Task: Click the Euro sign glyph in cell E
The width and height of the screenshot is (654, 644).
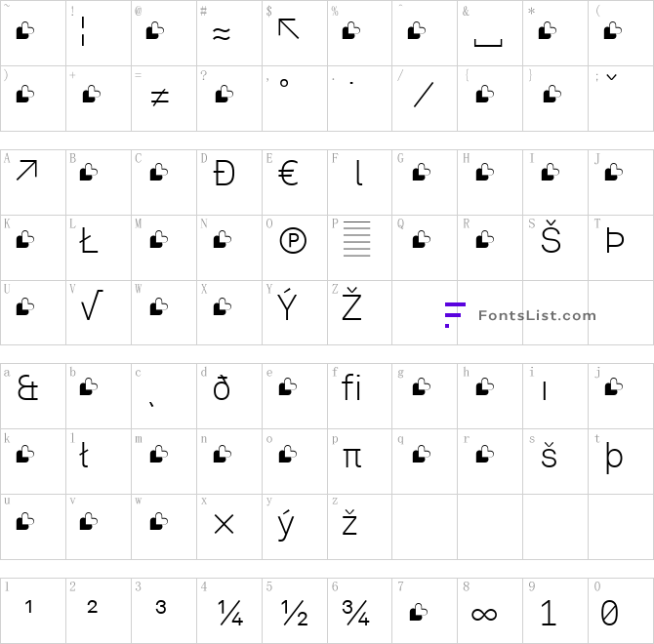Action: coord(288,173)
